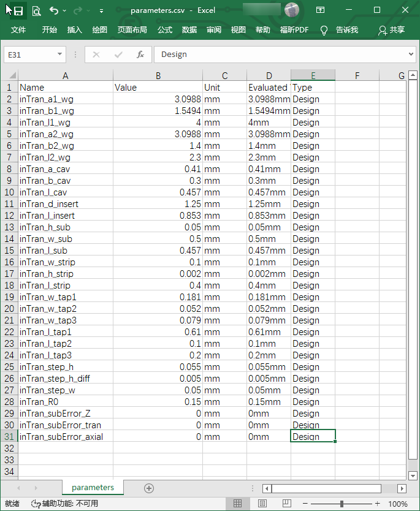Viewport: 420px width, 511px height.
Task: Open the 数据 ribbon tab
Action: (x=189, y=30)
